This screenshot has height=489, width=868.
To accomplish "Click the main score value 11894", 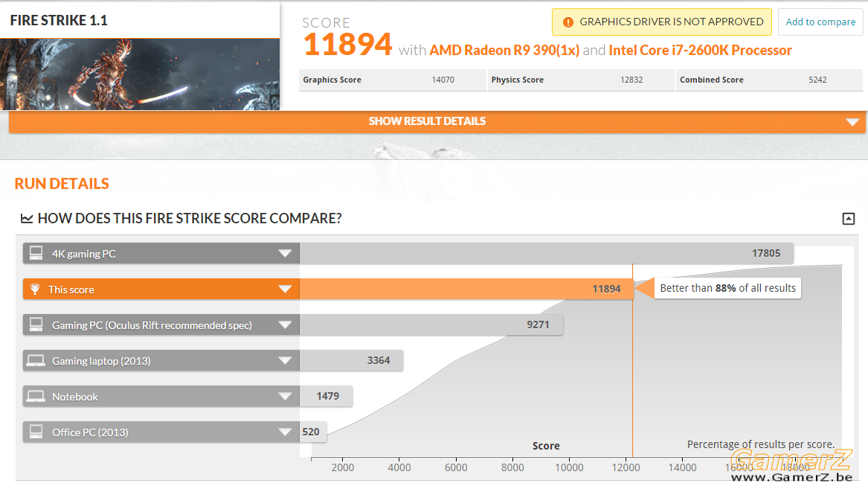I will (347, 45).
